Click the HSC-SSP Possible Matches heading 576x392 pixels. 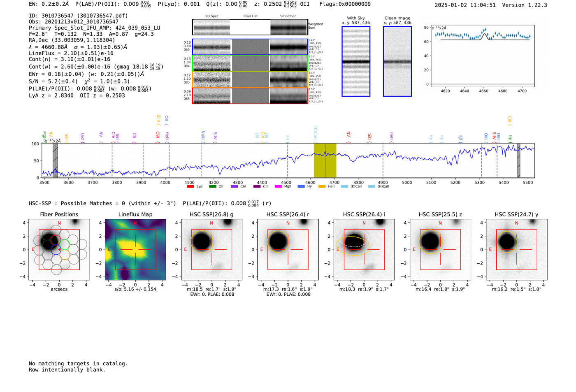click(x=102, y=204)
